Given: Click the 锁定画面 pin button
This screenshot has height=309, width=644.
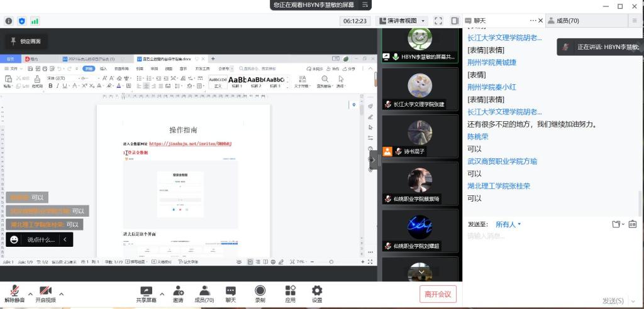Looking at the screenshot, I should pyautogui.click(x=25, y=41).
